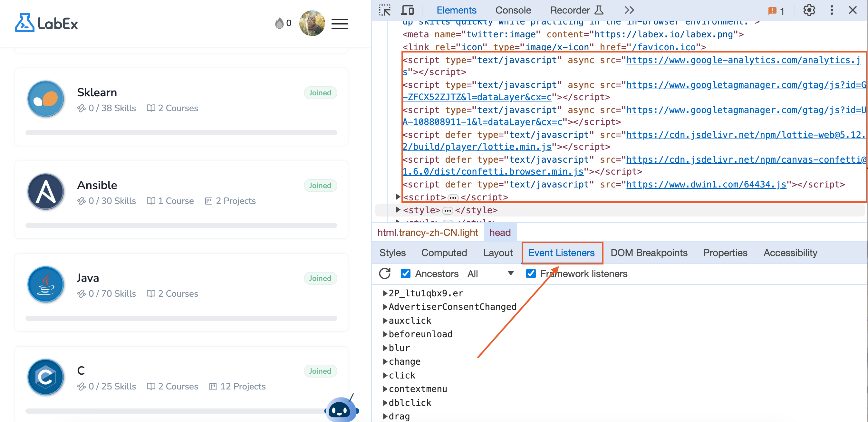Open the site hamburger navigation menu
This screenshot has height=422, width=868.
click(x=339, y=23)
